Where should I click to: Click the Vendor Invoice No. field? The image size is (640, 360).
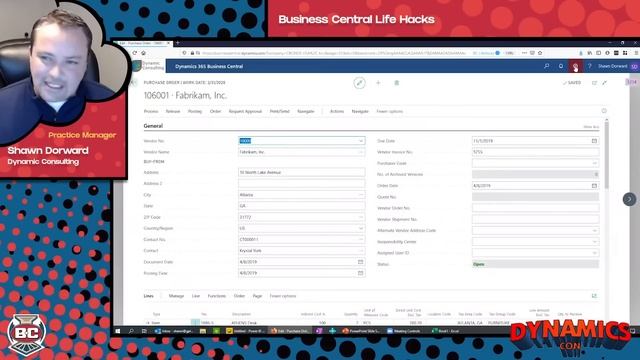(535, 152)
